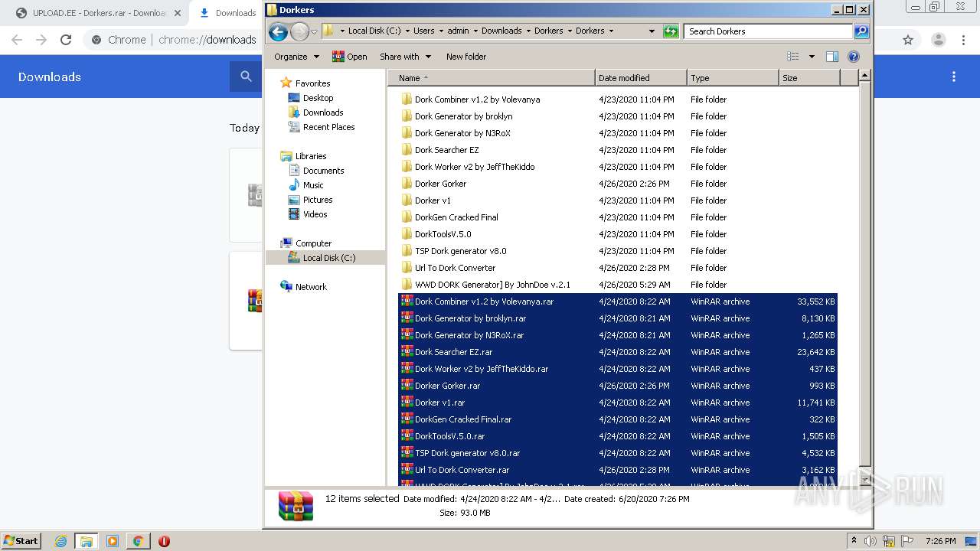This screenshot has height=551, width=980.
Task: Click the Forward navigation arrow in Explorer
Action: (x=299, y=31)
